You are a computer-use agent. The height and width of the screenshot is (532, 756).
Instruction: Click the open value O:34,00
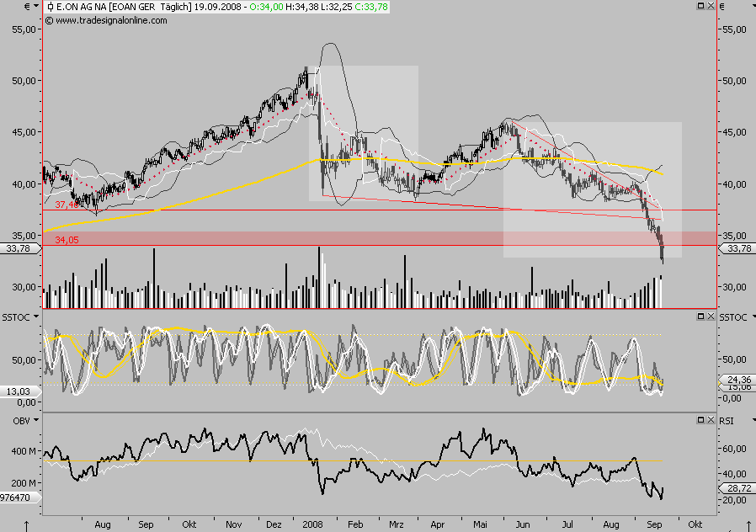pyautogui.click(x=266, y=8)
